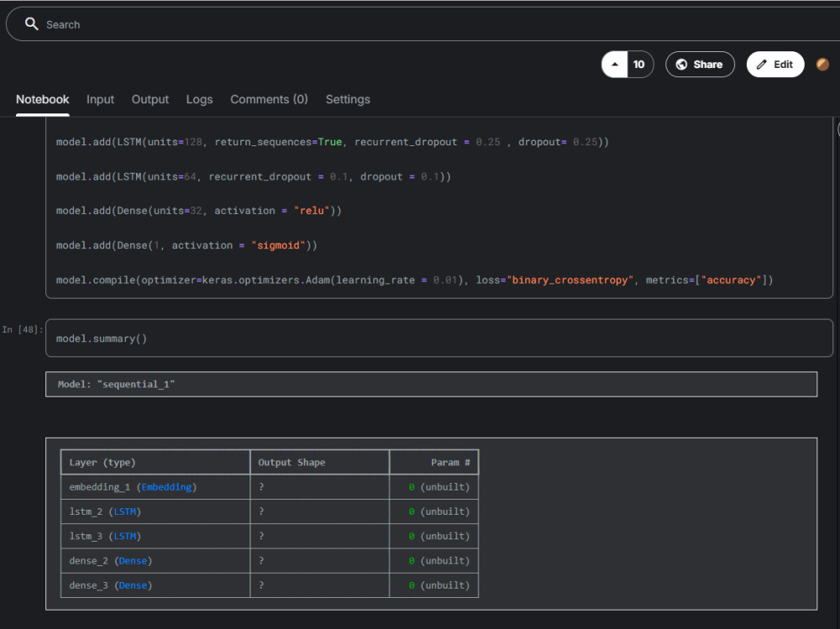The width and height of the screenshot is (840, 629).
Task: Click the lstm_2 output shape cell
Action: point(319,511)
